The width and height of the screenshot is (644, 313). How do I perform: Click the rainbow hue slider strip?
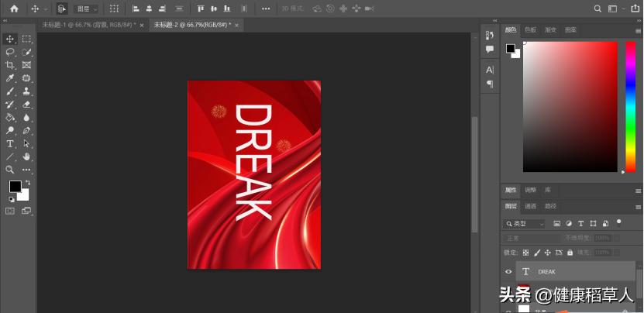631,107
